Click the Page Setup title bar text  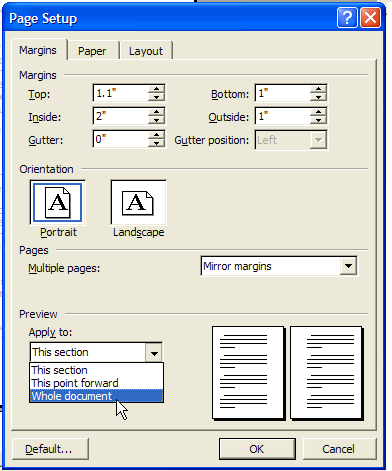pyautogui.click(x=43, y=18)
